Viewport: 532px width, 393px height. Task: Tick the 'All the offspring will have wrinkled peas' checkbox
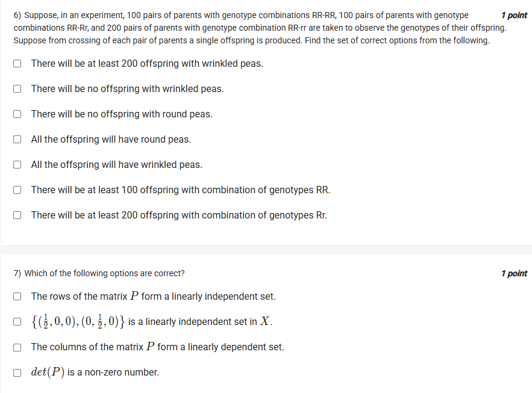point(18,164)
